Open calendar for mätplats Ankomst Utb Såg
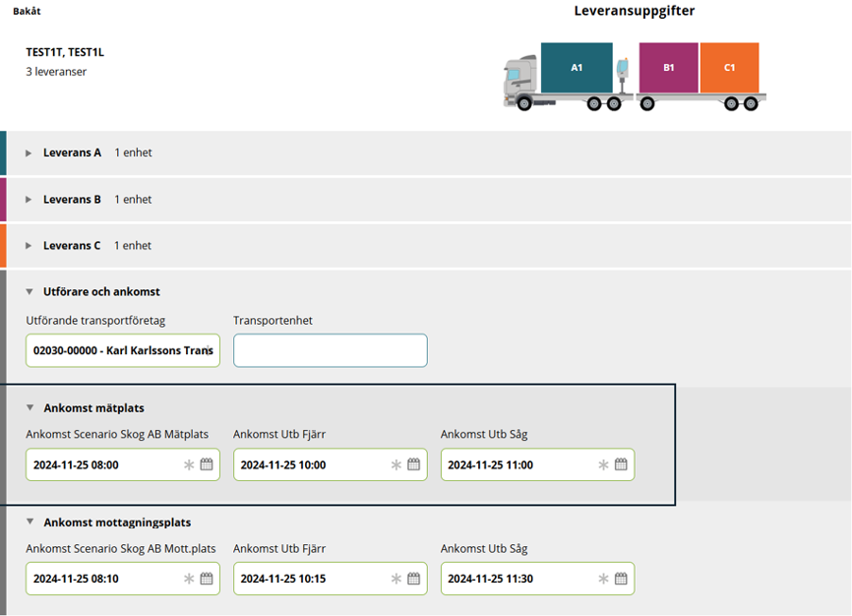The height and width of the screenshot is (616, 852). (621, 464)
